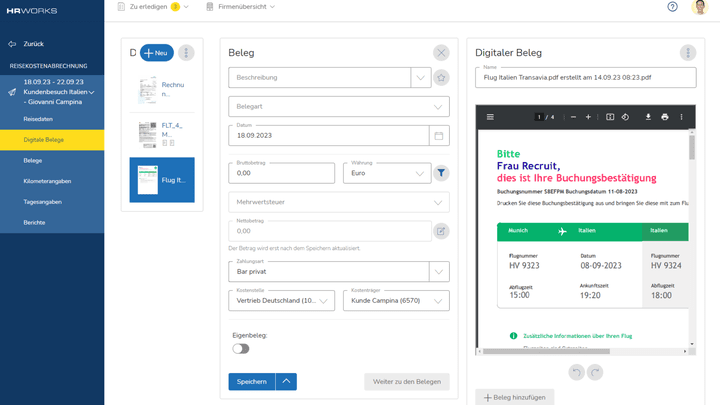Screen dimensions: 720x405
Task: Rotate the receipt clockwise below the preview
Action: (x=597, y=372)
